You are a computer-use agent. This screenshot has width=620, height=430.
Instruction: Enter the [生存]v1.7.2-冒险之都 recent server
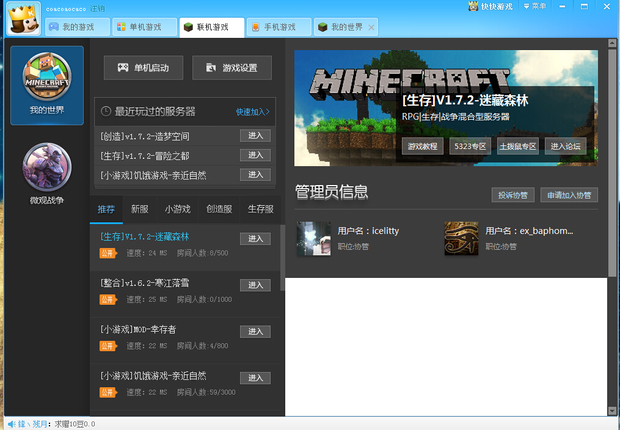(x=255, y=155)
